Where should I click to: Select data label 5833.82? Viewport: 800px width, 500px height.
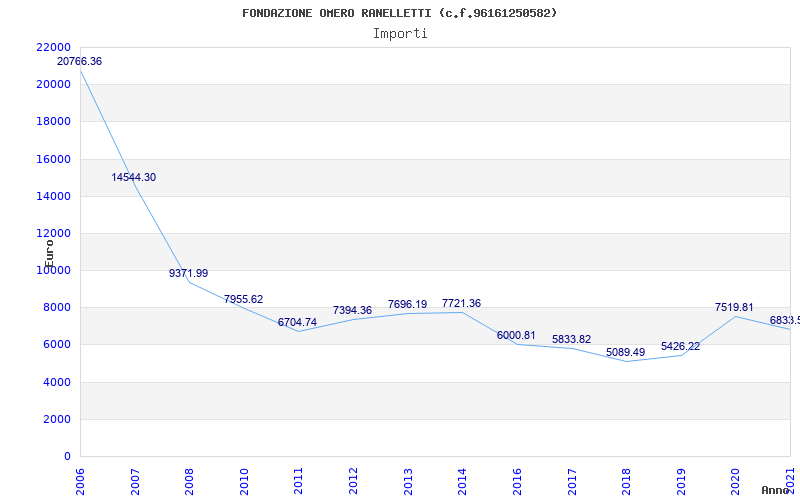(571, 339)
